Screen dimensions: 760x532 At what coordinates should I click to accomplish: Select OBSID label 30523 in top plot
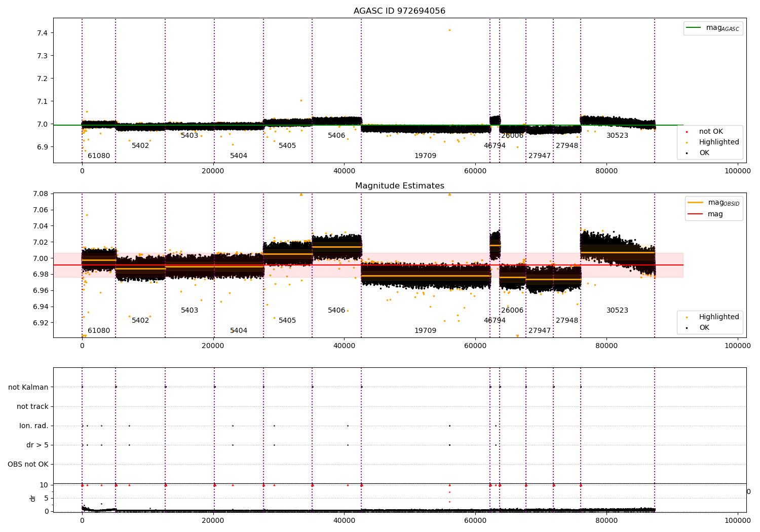point(617,135)
